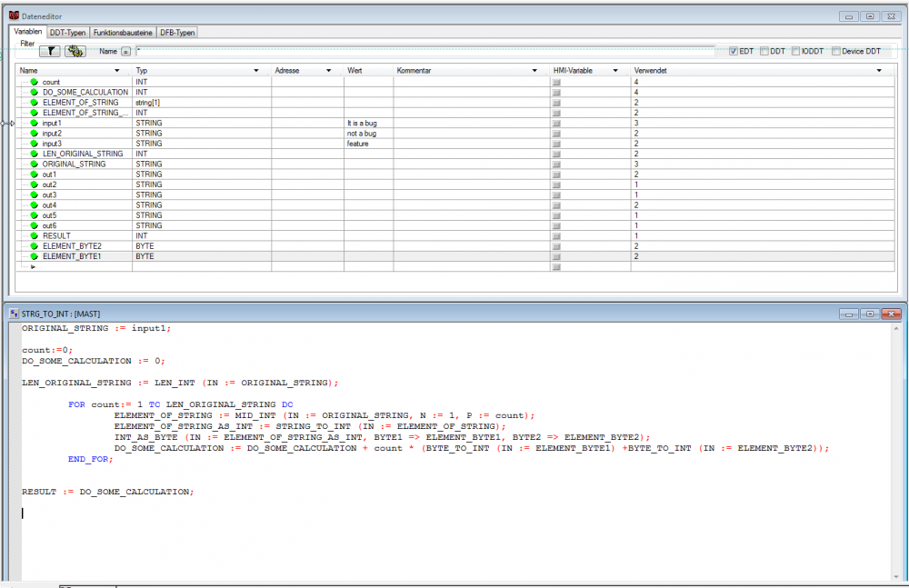The width and height of the screenshot is (909, 588).
Task: Click the green icon beside ORIGINAL_STRING
Action: [x=35, y=164]
